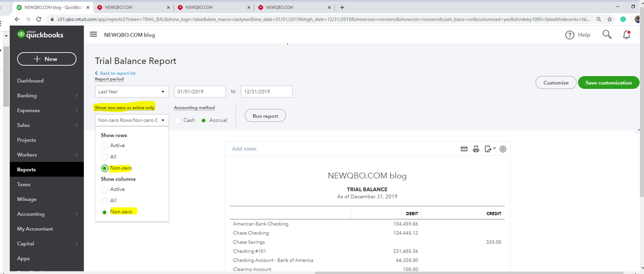
Task: Select All under Show rows
Action: (x=105, y=157)
